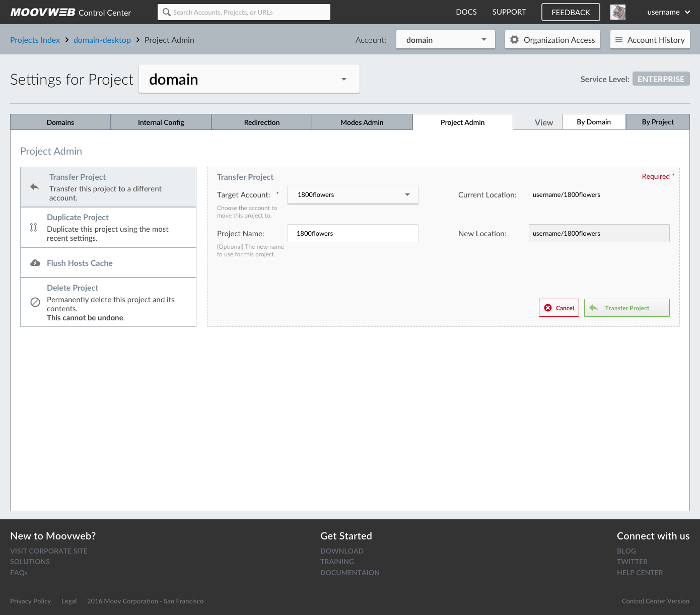Click the Organization Access gear icon
Screen dimensions: 700x615
click(514, 39)
